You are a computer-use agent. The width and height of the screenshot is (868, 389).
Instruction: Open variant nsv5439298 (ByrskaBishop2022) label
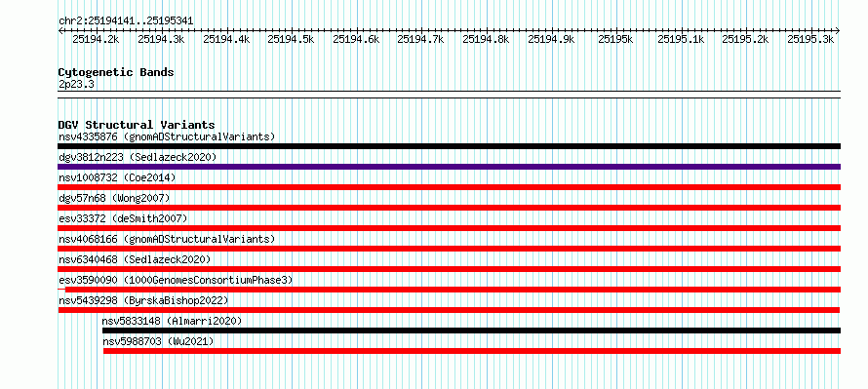[143, 300]
